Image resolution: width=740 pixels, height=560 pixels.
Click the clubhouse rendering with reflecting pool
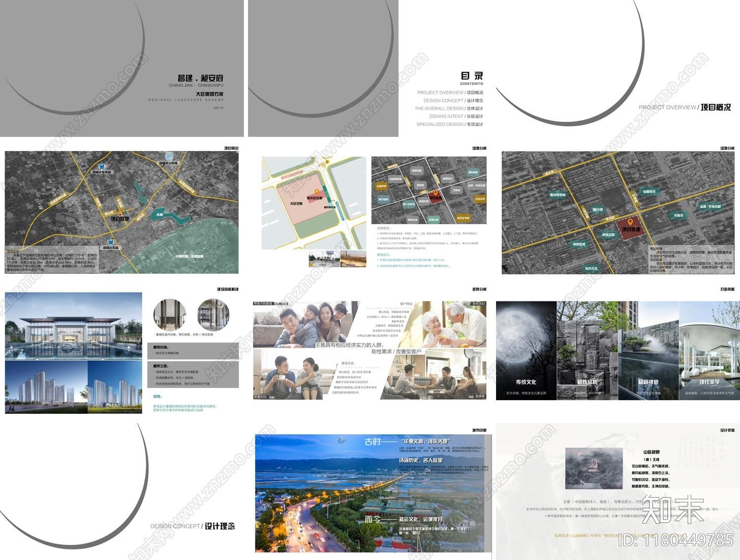(x=74, y=326)
